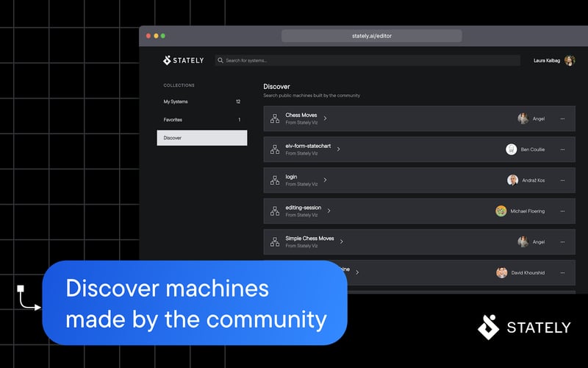Click Andraž Kos's avatar
Image resolution: width=588 pixels, height=368 pixels.
(x=512, y=180)
